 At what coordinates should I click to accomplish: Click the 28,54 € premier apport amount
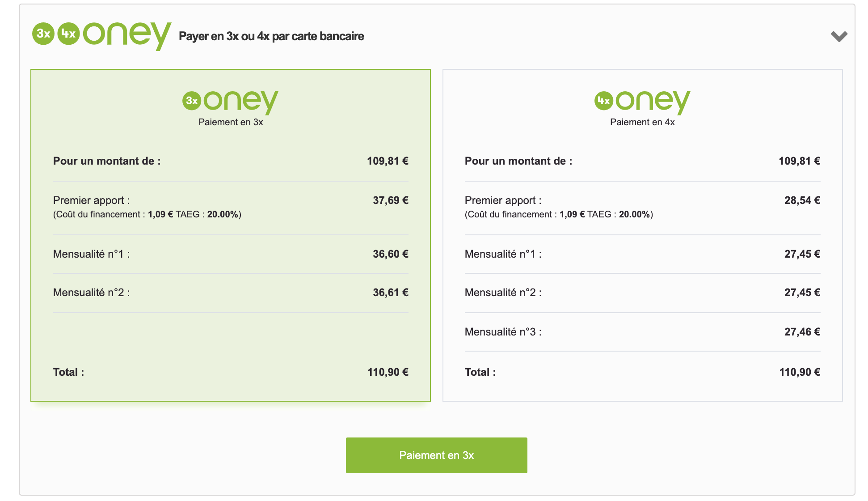click(x=802, y=200)
